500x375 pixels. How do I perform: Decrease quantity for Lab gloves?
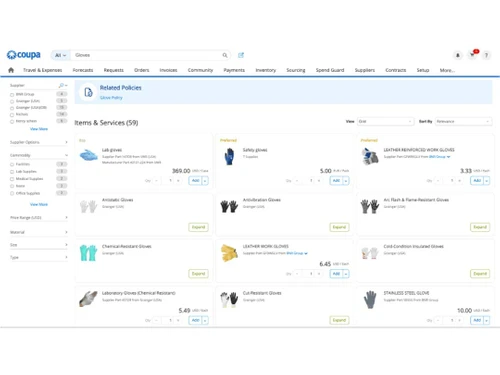(x=156, y=181)
